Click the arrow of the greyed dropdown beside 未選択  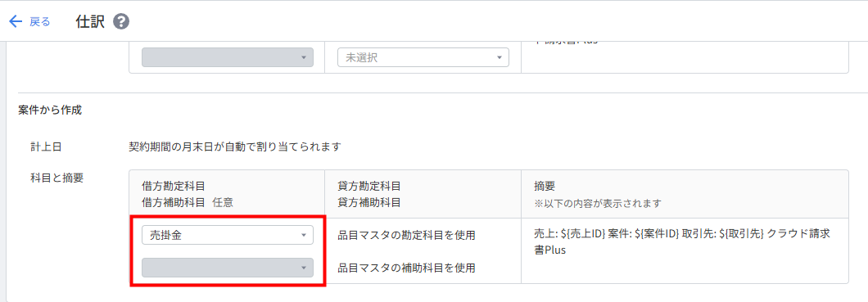tap(303, 57)
